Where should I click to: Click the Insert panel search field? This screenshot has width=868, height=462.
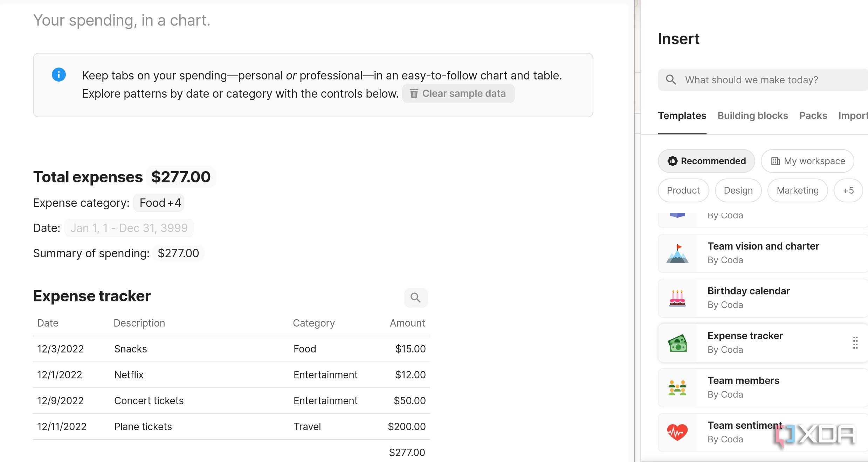763,80
